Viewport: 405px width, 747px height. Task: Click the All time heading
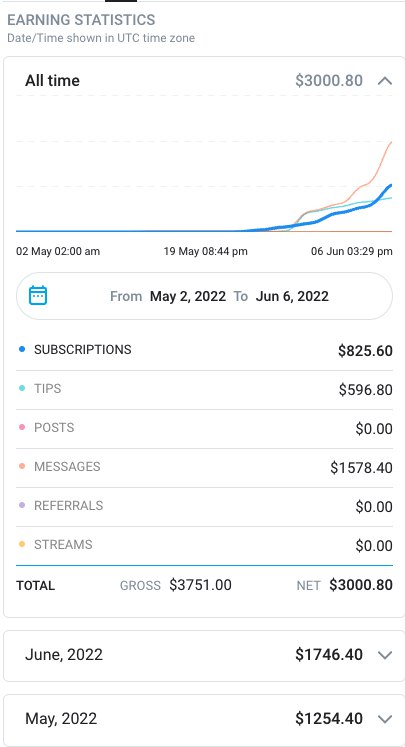(52, 81)
